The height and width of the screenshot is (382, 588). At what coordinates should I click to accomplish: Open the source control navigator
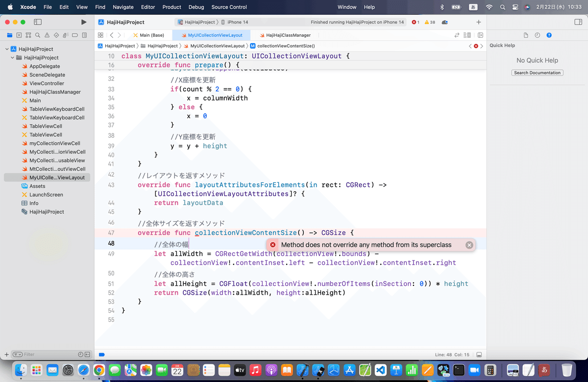click(x=19, y=35)
